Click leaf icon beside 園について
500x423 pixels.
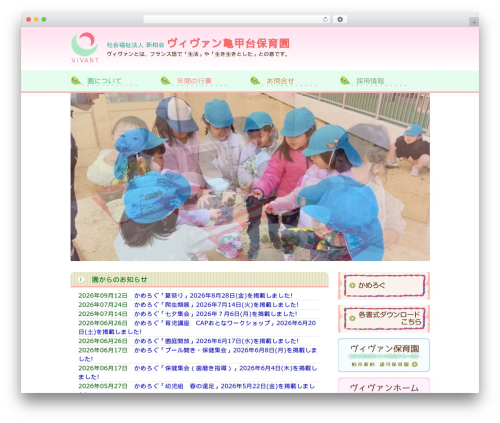(76, 81)
